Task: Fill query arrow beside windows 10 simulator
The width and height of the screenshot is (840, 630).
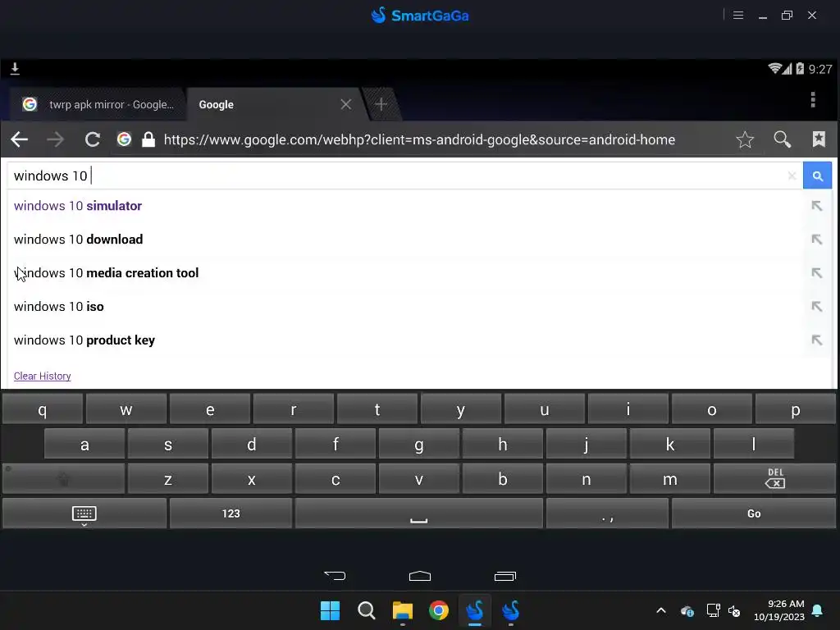Action: coord(816,206)
